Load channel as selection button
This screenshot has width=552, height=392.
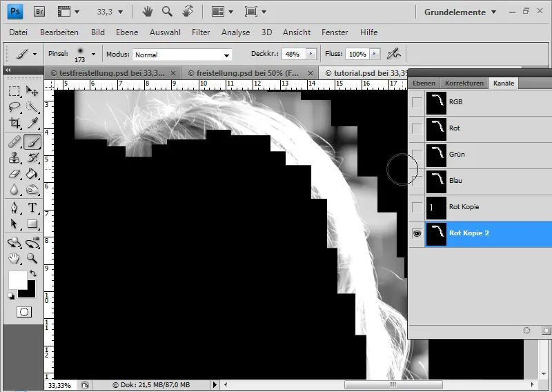coord(526,331)
